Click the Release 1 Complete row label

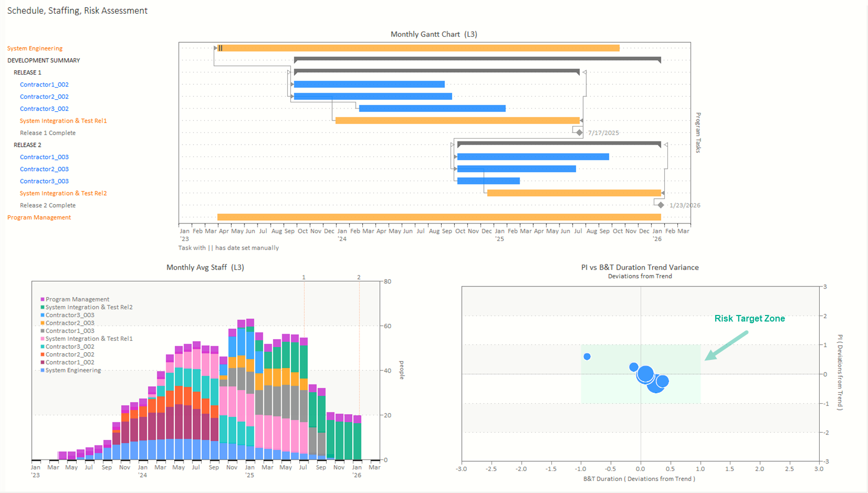[x=48, y=133]
